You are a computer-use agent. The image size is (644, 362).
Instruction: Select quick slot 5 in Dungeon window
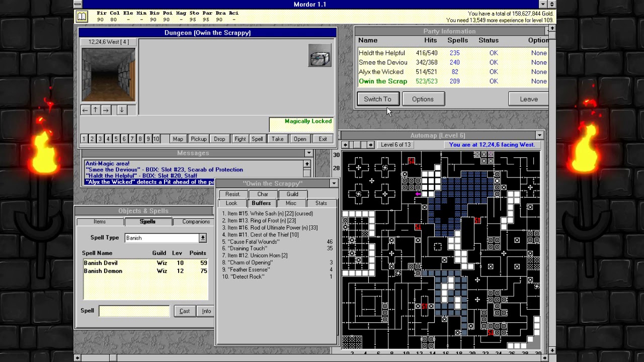pos(116,139)
